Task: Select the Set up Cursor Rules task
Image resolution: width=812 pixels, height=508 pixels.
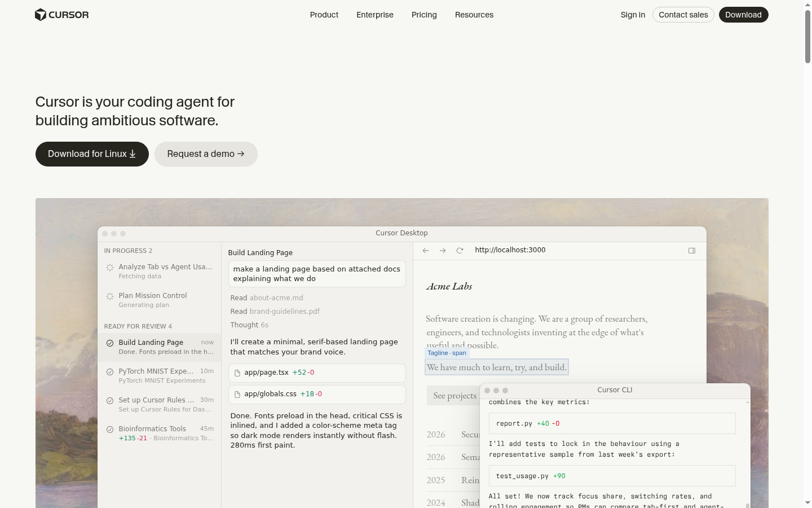Action: 160,404
